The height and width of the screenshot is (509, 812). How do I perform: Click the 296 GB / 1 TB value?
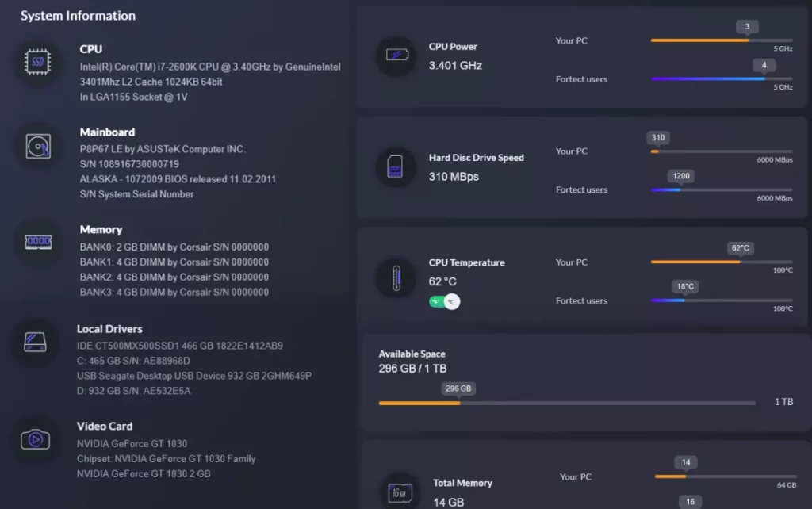[412, 369]
